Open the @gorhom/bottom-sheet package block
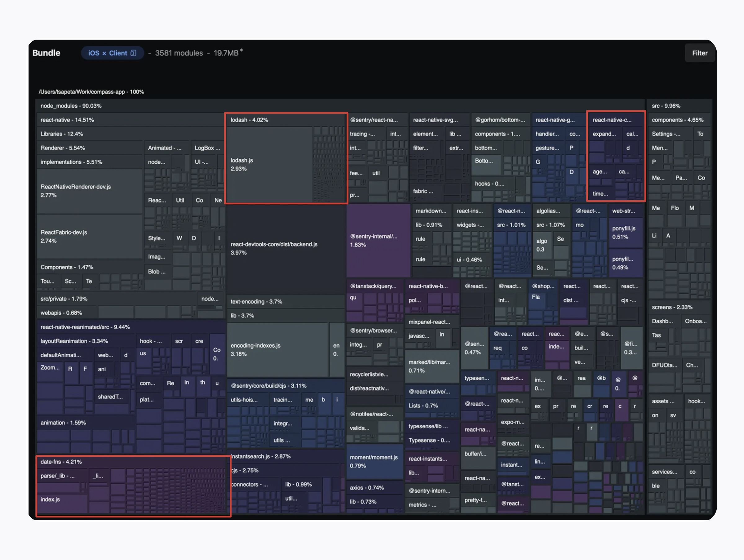The width and height of the screenshot is (744, 560). (500, 120)
